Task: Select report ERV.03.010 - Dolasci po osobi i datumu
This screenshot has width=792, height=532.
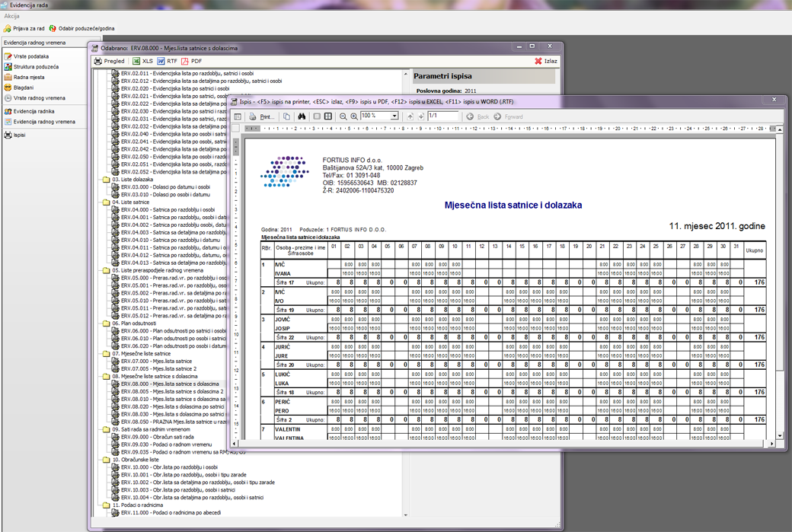Action: pos(165,194)
